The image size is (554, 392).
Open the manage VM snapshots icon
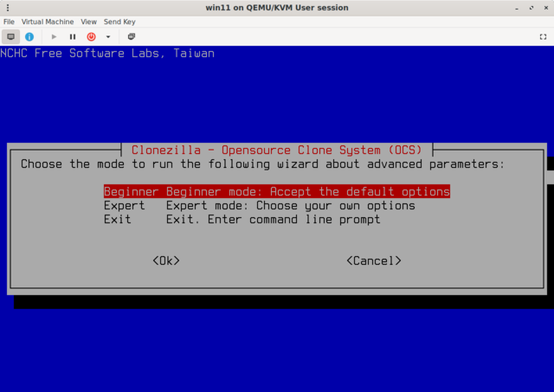coord(131,36)
